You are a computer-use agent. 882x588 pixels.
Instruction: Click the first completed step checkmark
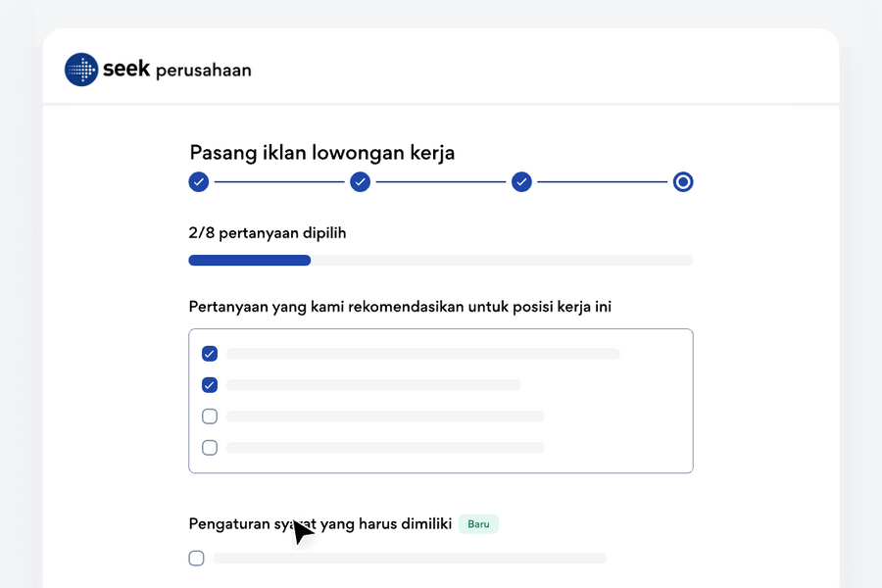pos(199,181)
